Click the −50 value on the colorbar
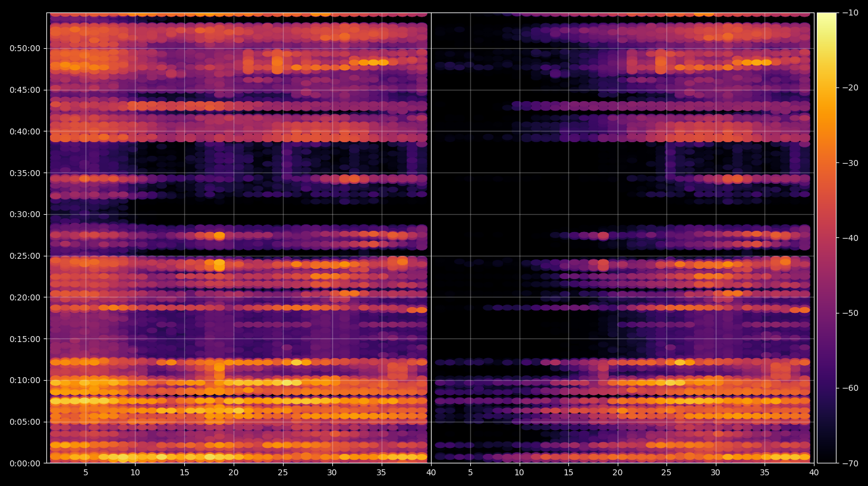This screenshot has height=486, width=868. [x=850, y=313]
